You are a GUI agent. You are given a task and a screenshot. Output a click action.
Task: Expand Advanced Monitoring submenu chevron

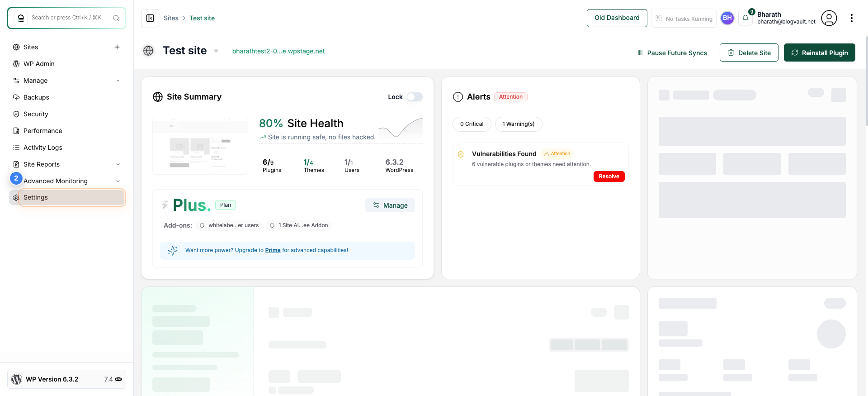(x=118, y=181)
